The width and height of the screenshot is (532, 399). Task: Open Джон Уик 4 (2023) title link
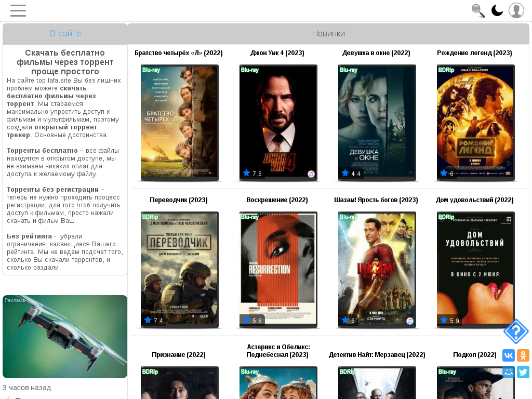(277, 53)
